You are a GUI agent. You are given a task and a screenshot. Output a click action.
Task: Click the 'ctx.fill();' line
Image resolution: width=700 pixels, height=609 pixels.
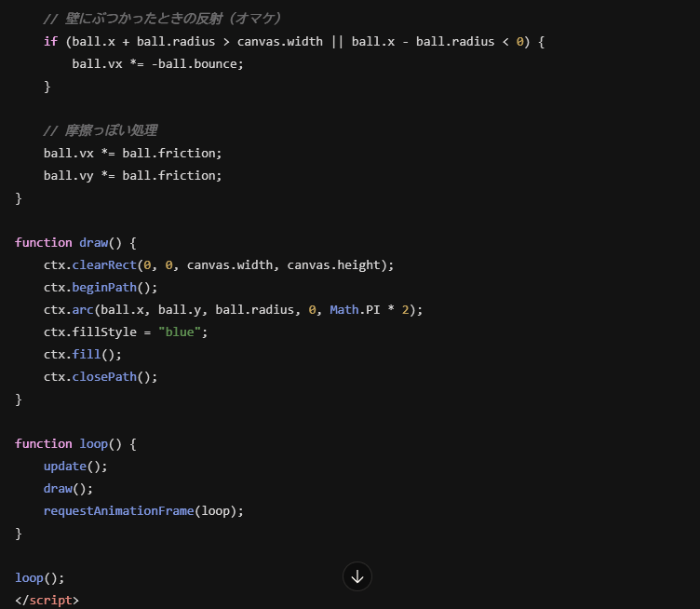point(83,354)
